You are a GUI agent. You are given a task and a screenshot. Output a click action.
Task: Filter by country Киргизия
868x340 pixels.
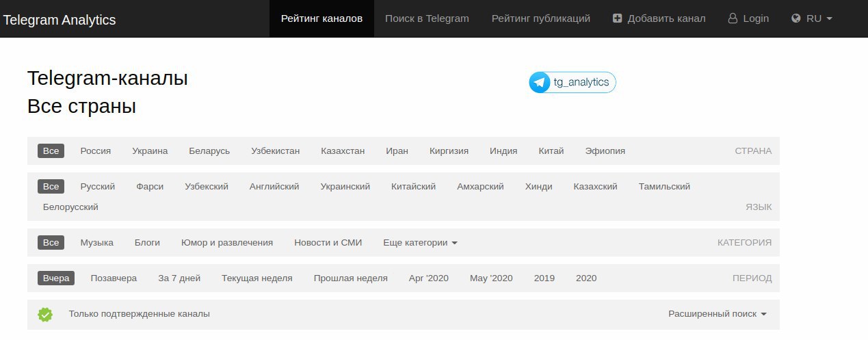pyautogui.click(x=449, y=151)
